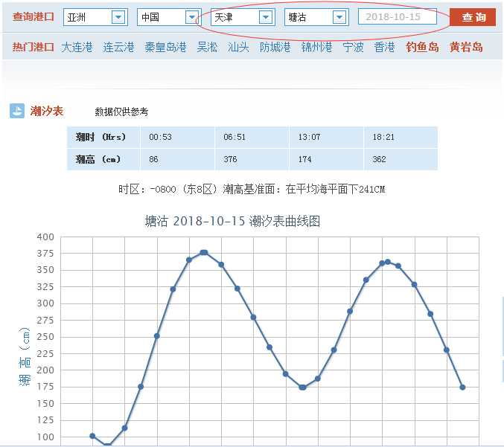Open the 汕头 hot port link
The image size is (504, 447).
point(238,47)
